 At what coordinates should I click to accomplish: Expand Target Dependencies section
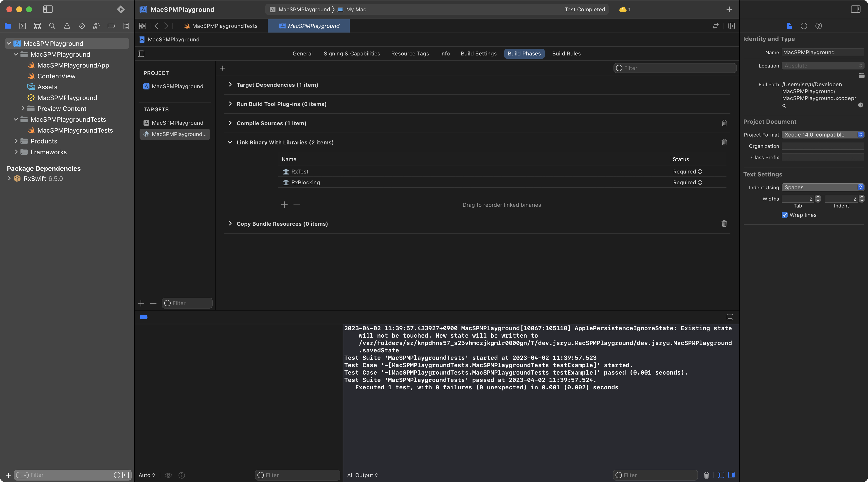click(230, 85)
